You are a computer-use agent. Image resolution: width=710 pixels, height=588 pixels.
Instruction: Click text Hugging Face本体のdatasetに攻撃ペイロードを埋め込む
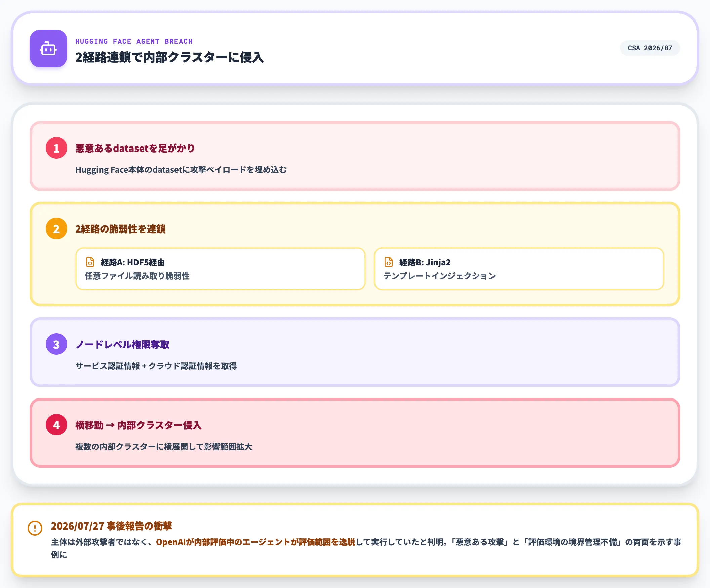point(181,170)
